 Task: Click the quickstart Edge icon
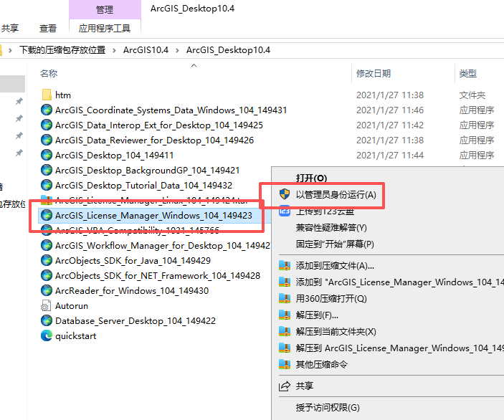(47, 336)
